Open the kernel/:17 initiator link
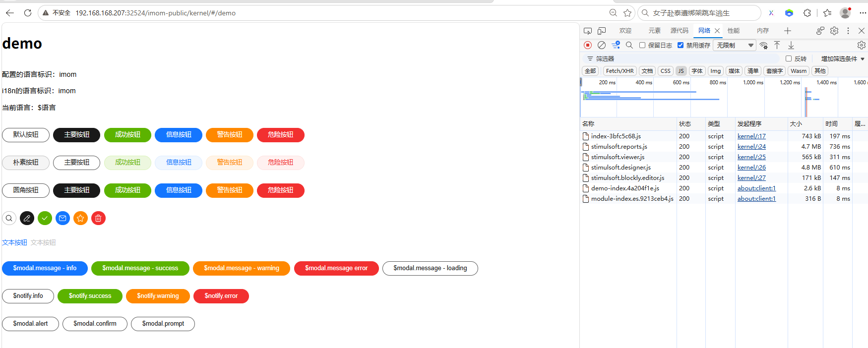 click(x=751, y=136)
